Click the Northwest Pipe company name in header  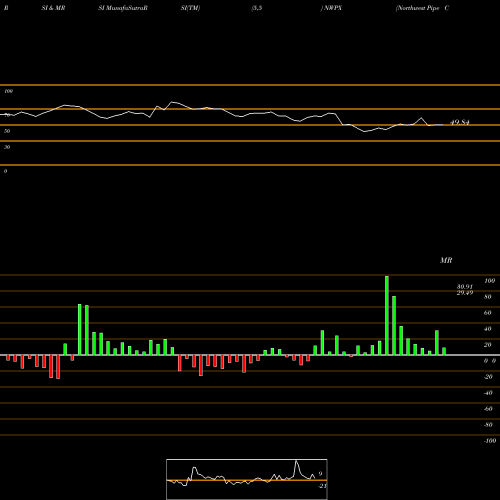[x=417, y=8]
